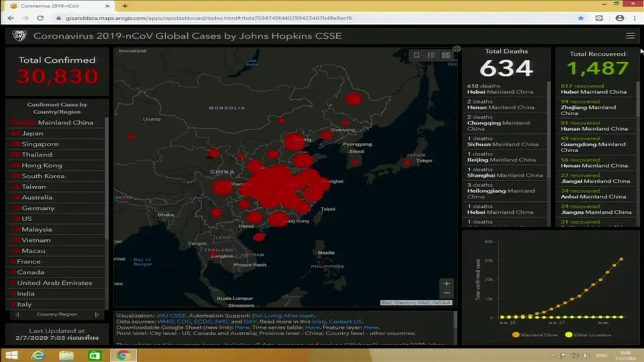644x362 pixels.
Task: Select Heilongjiang Mainland China deaths row
Action: click(x=505, y=191)
